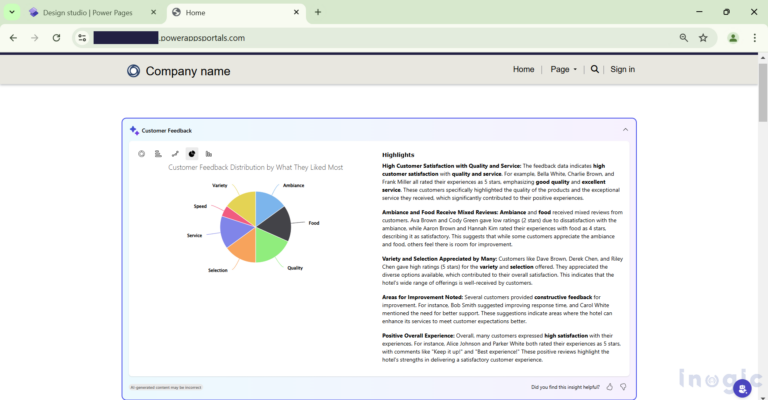Reload the current page
Image resolution: width=768 pixels, height=400 pixels.
pos(56,38)
